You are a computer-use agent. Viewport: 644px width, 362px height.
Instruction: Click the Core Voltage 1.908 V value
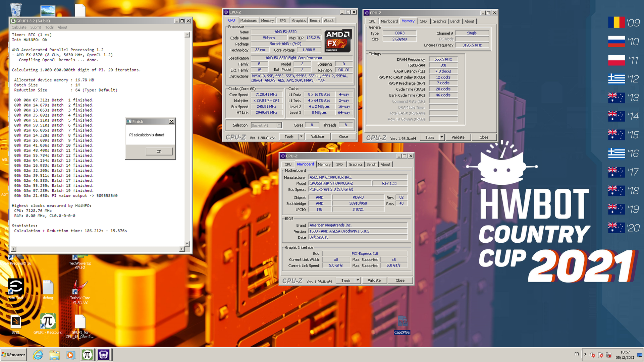[x=309, y=50]
